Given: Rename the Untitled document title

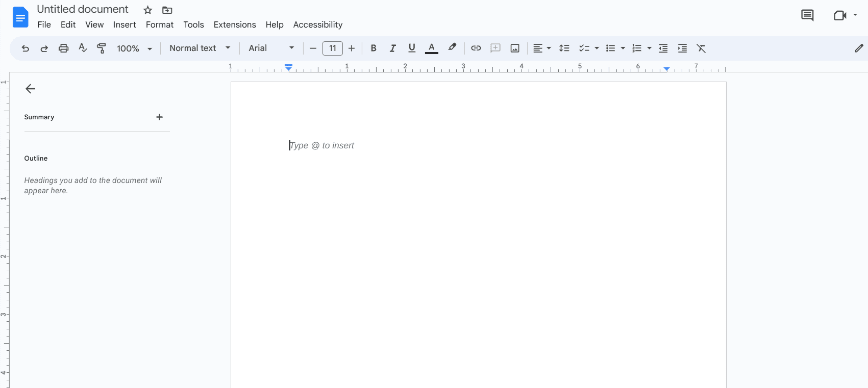Looking at the screenshot, I should click(x=83, y=9).
